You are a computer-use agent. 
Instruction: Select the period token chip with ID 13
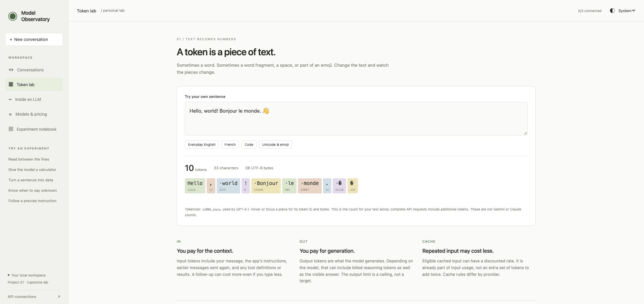[x=327, y=186]
